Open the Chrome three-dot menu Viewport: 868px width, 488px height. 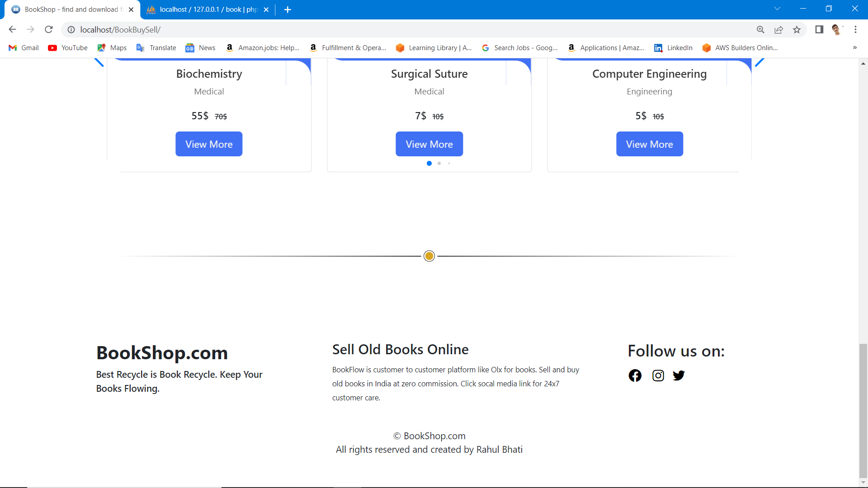coord(855,30)
